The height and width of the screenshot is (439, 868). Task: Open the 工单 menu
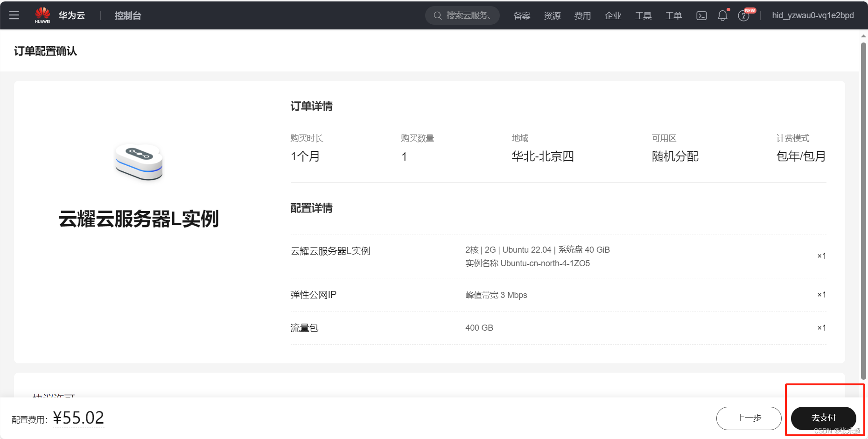click(x=673, y=15)
